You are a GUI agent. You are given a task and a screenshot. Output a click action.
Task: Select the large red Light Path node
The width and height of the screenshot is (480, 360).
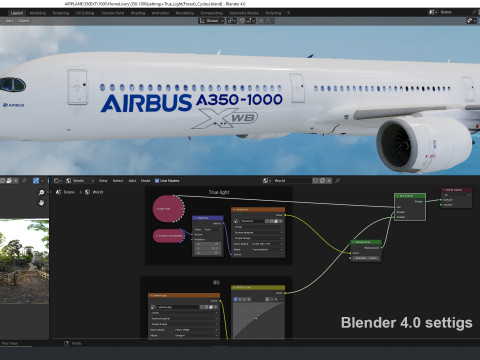(x=168, y=209)
